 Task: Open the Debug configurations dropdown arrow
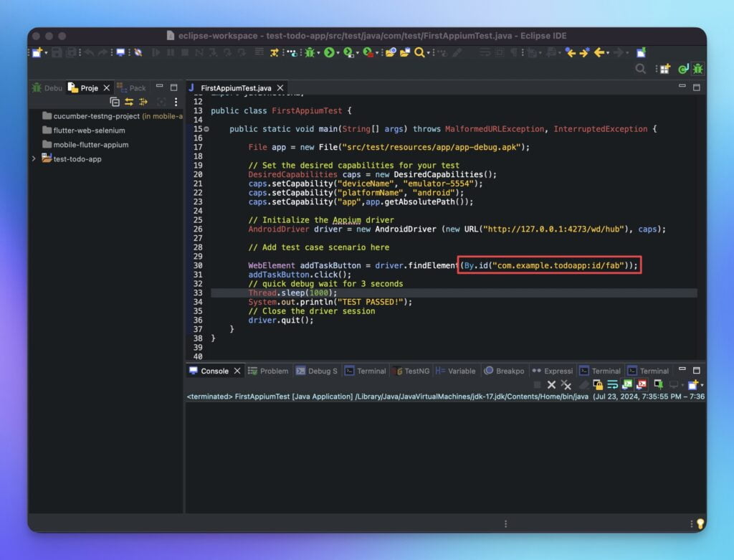pyautogui.click(x=319, y=53)
